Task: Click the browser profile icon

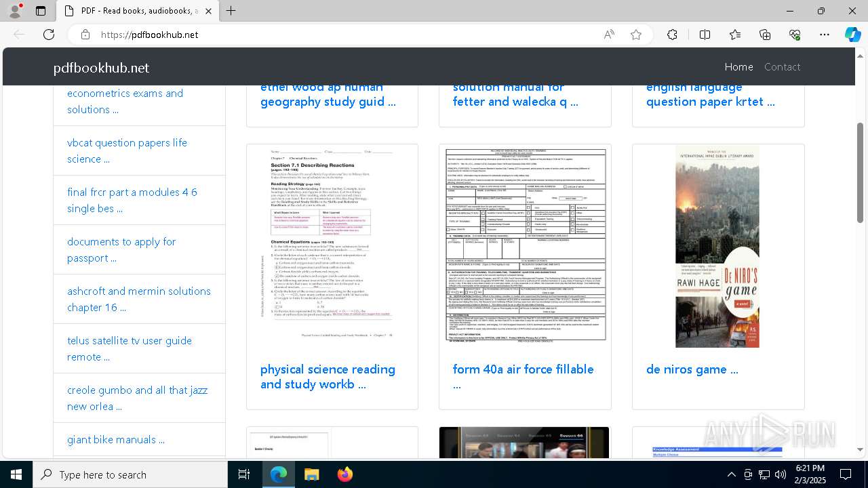Action: (x=16, y=11)
